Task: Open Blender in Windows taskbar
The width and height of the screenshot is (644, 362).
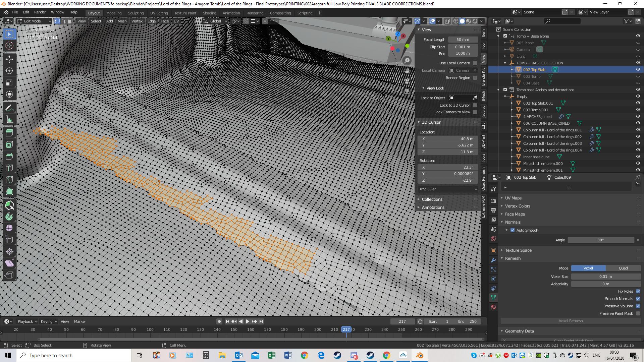Action: click(x=419, y=355)
